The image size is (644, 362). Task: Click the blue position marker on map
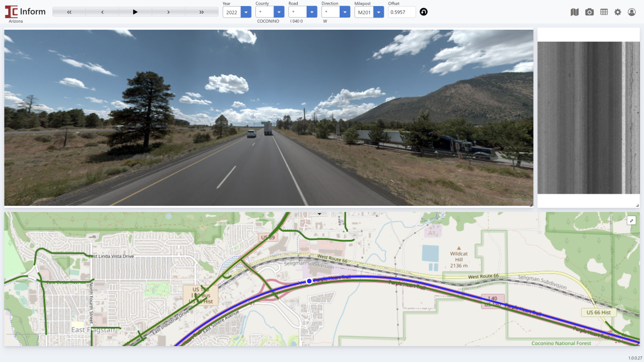(x=309, y=281)
